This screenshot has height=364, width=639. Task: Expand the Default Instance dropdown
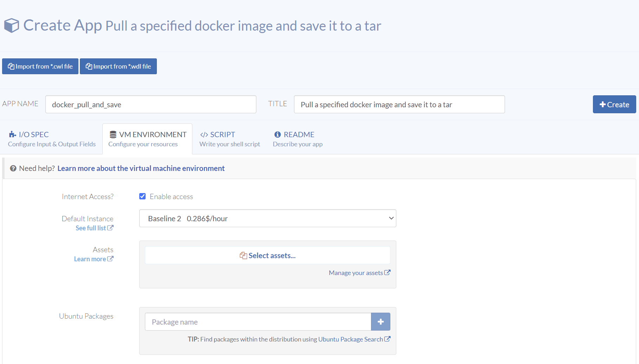click(268, 218)
